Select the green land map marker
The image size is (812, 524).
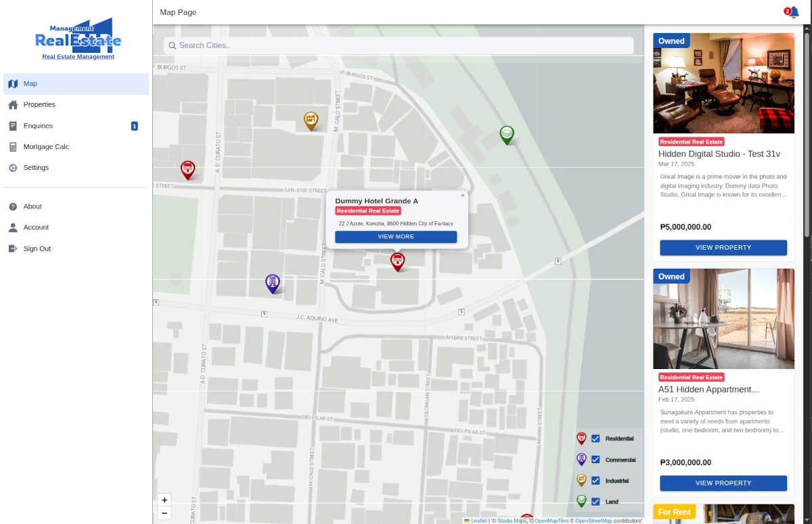coord(507,135)
